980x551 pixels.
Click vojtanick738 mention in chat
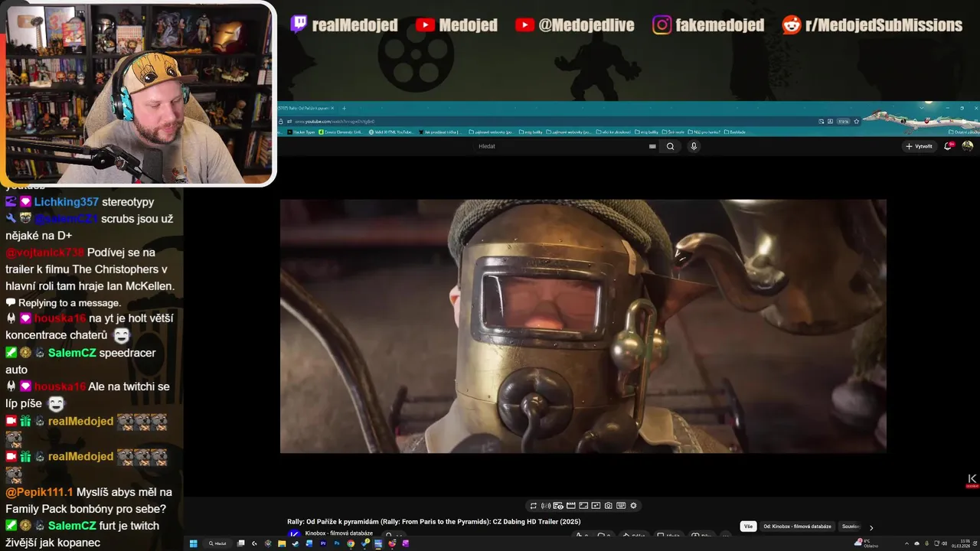(44, 253)
